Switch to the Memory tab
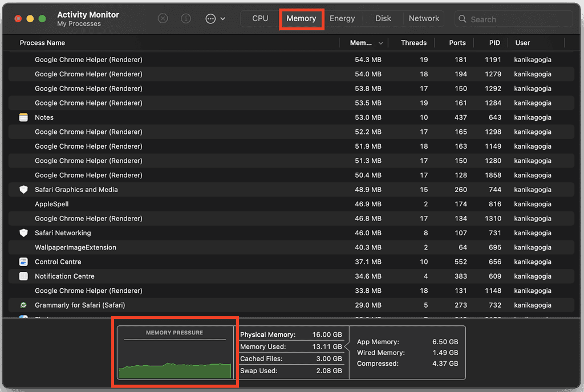Screen dimensions: 584x392 click(x=301, y=18)
